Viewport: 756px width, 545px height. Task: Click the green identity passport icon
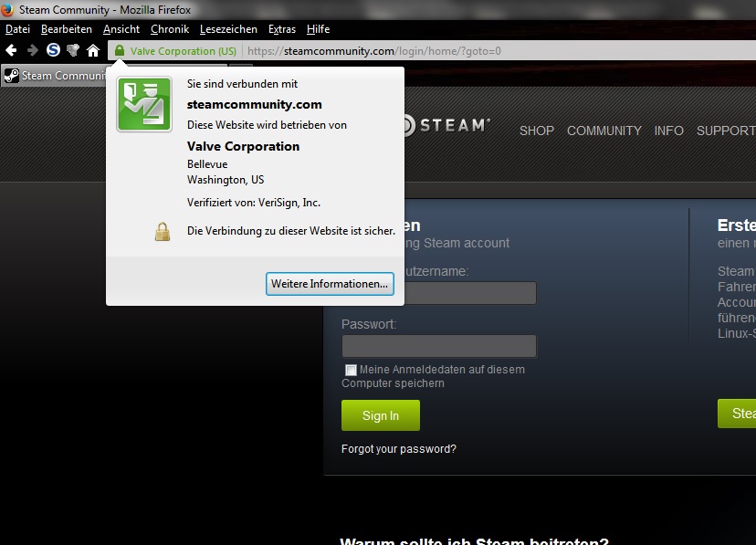[x=144, y=104]
